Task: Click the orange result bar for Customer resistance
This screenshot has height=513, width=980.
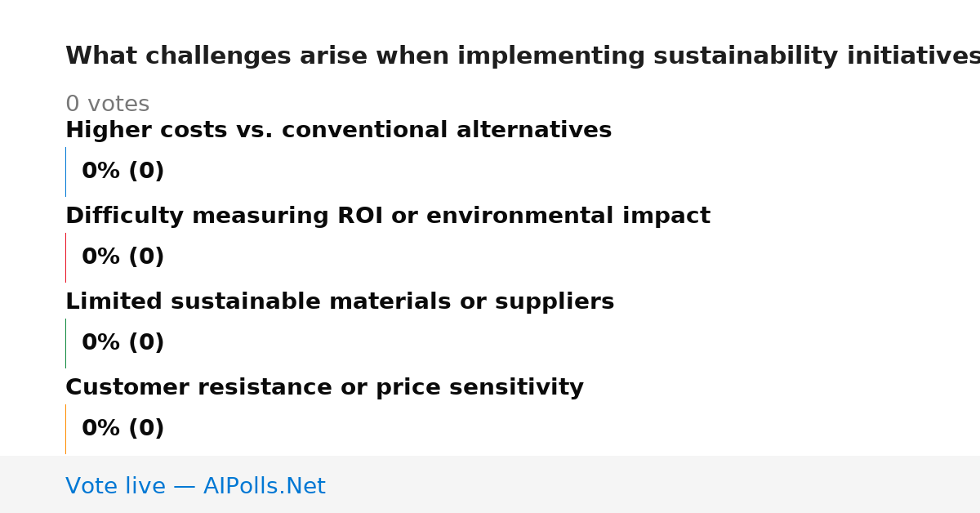Action: coord(65,429)
